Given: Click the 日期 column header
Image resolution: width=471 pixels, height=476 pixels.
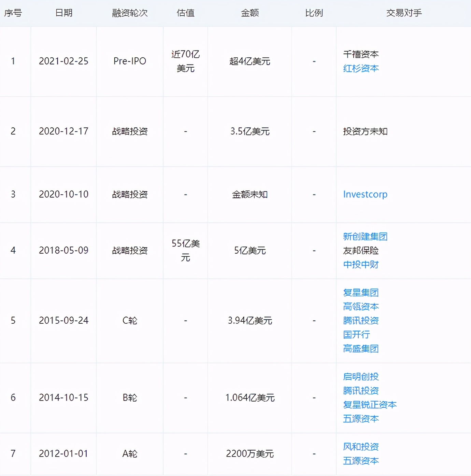Looking at the screenshot, I should point(63,13).
